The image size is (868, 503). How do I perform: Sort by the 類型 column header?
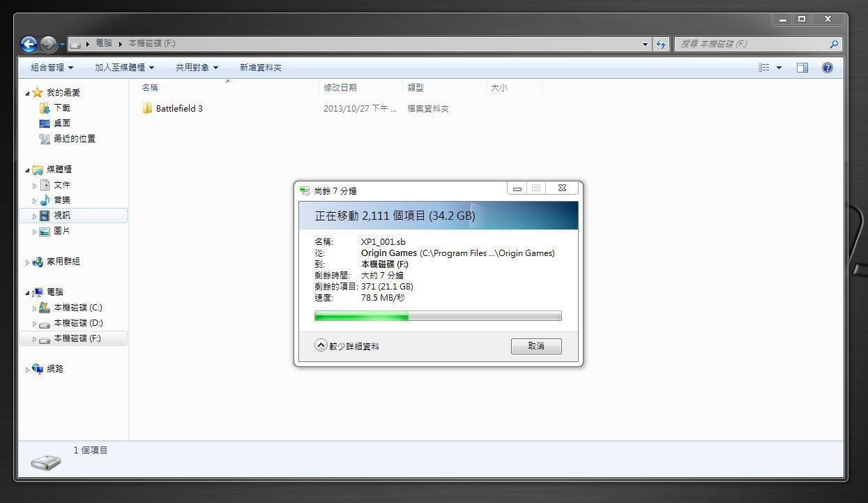445,87
